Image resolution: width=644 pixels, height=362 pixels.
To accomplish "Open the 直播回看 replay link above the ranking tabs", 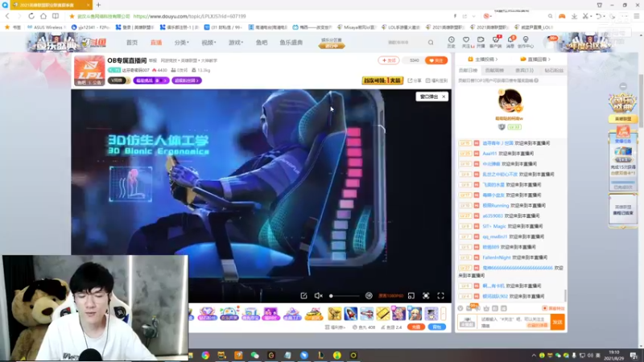I will point(535,59).
